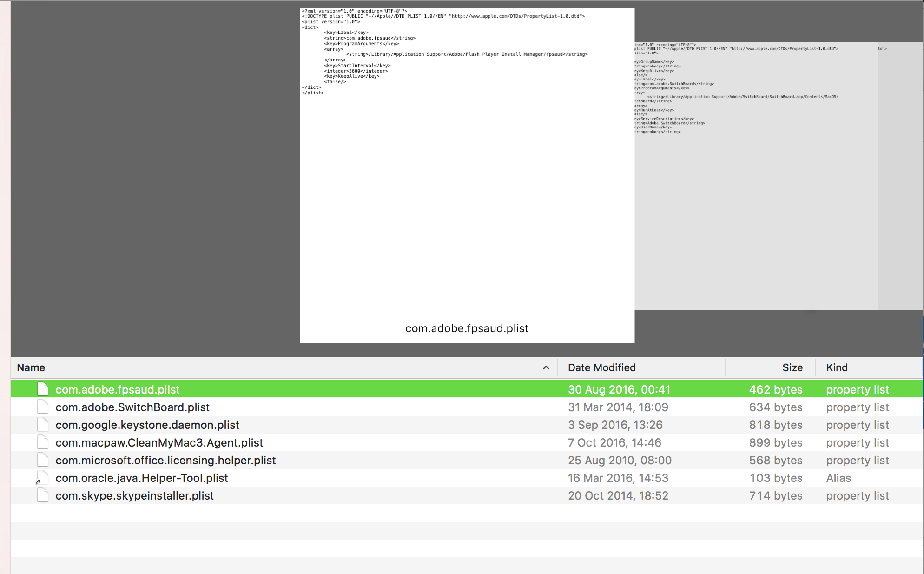924x574 pixels.
Task: Click the 899 bytes size of the CleanMyMac3 file
Action: click(775, 442)
